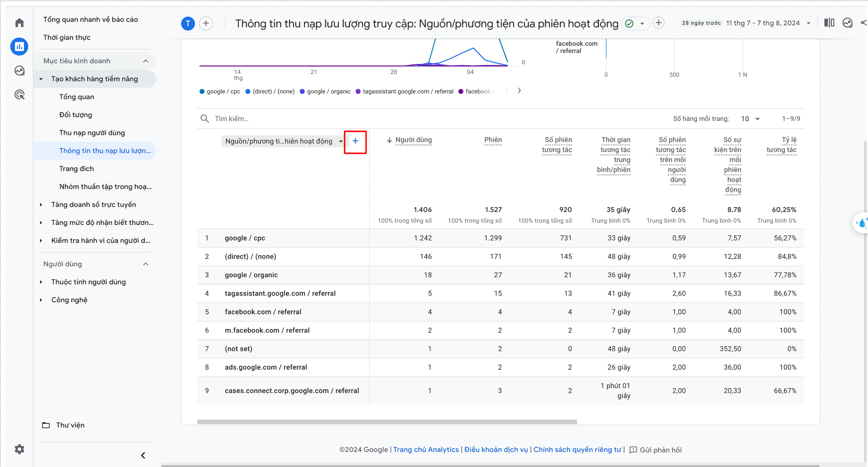Open the Chính sách quyền riêng tư link

point(577,450)
